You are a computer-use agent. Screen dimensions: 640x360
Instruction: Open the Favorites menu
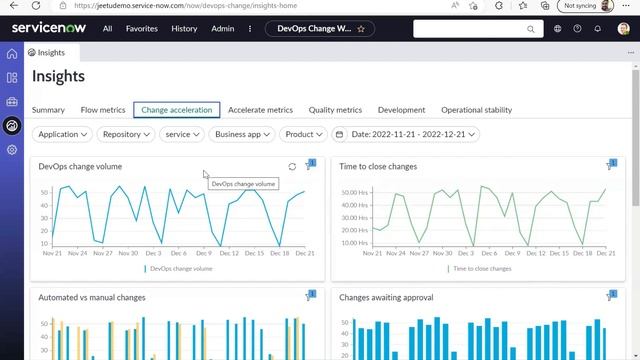pos(142,29)
